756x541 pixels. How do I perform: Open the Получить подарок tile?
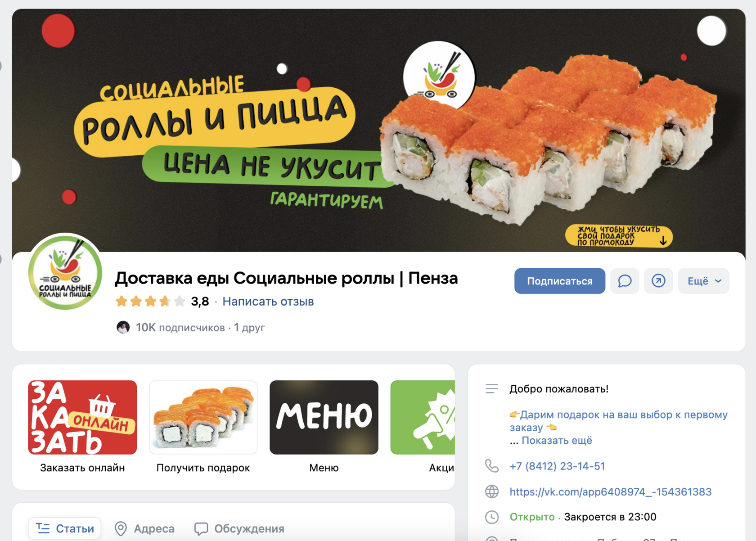point(203,427)
